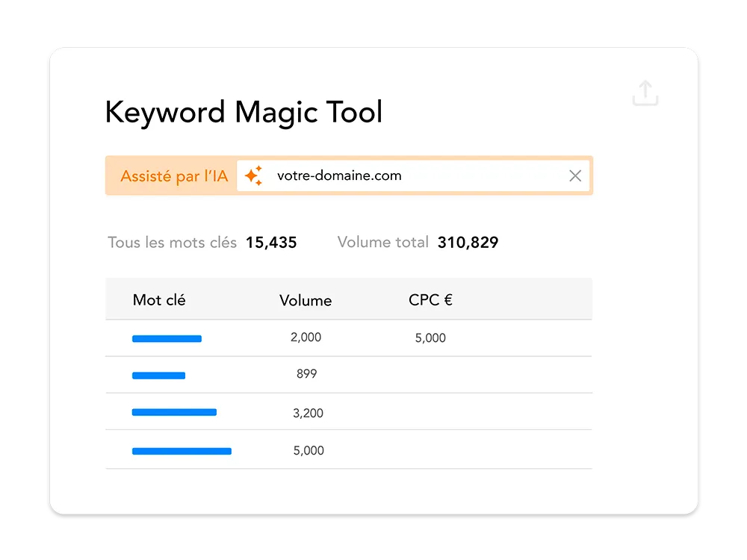
Task: Select the Assisté par l'IA label
Action: click(174, 176)
